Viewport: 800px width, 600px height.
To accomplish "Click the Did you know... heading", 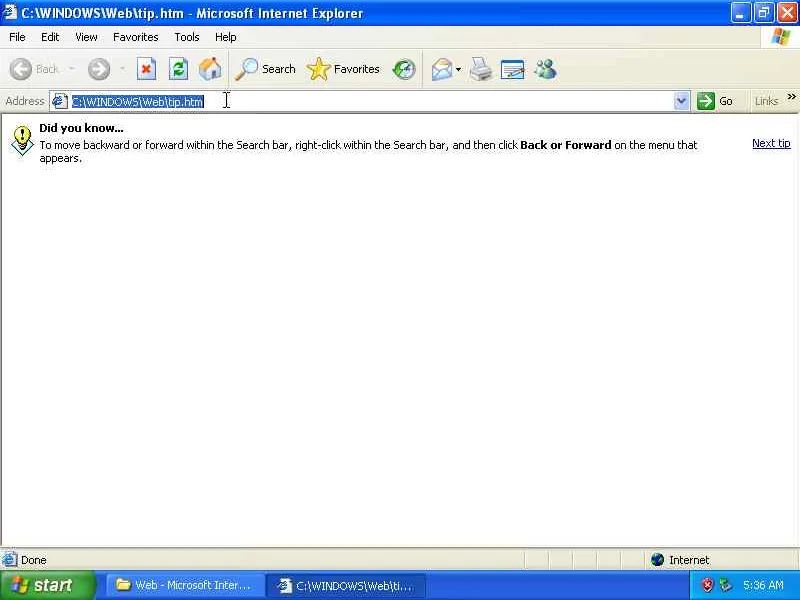I will point(81,128).
